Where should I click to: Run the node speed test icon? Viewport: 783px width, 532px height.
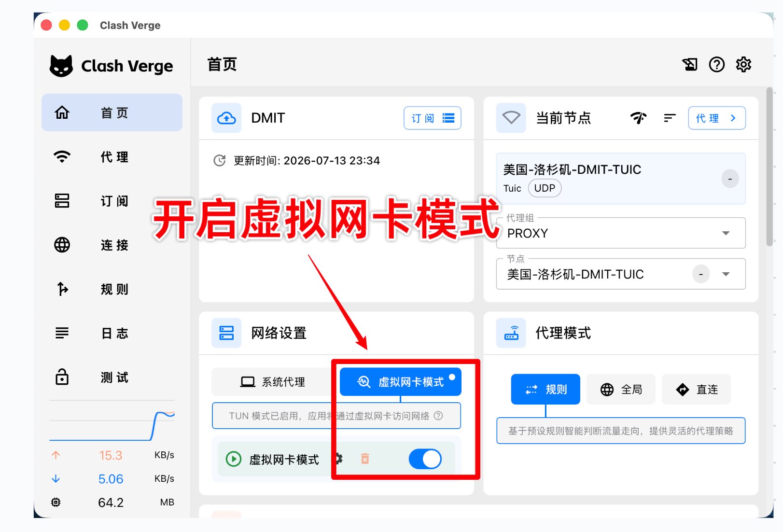[x=639, y=118]
